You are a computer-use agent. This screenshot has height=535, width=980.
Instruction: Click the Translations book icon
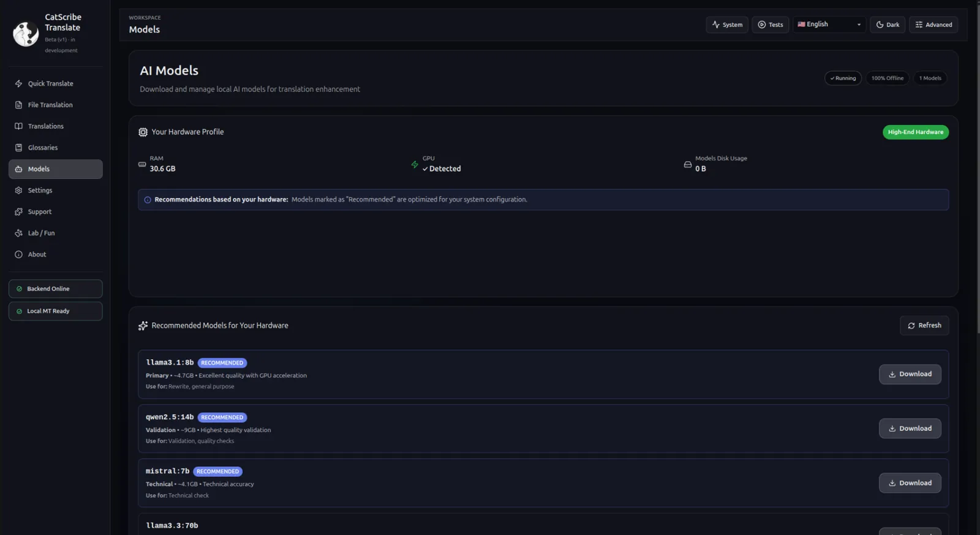18,126
